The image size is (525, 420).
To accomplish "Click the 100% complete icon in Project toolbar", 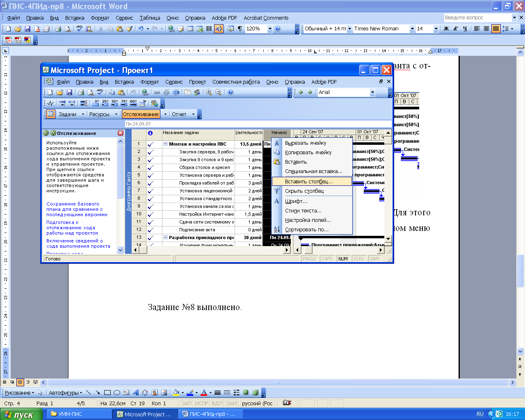I will coord(133,103).
